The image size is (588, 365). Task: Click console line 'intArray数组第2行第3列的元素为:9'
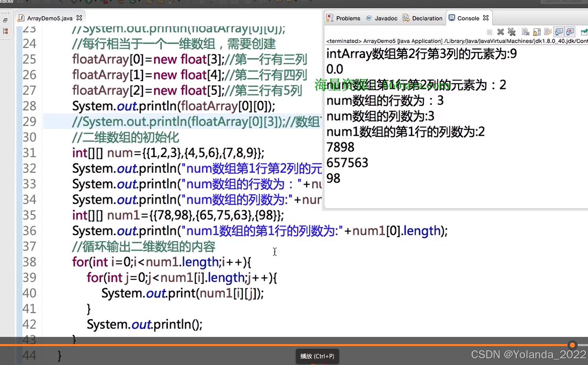421,54
